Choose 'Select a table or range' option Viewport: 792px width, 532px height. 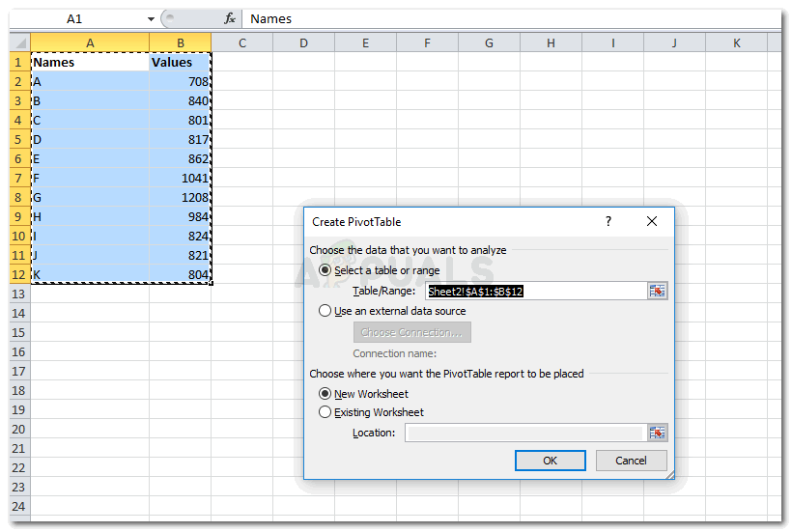(x=325, y=270)
